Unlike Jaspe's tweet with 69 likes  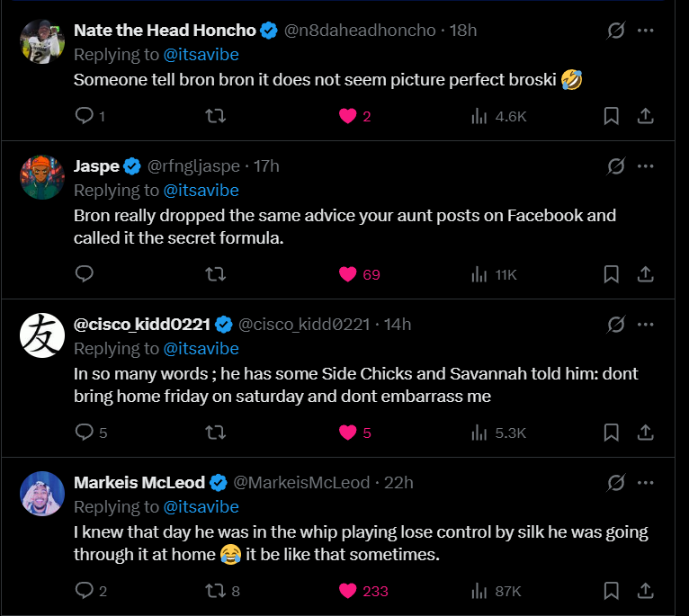click(349, 274)
